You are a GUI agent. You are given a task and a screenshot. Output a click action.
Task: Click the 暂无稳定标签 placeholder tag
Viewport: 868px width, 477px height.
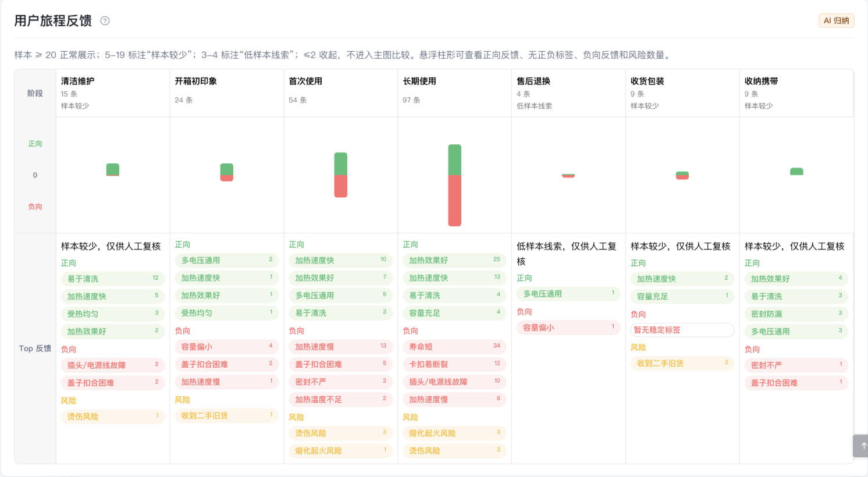[x=682, y=330]
